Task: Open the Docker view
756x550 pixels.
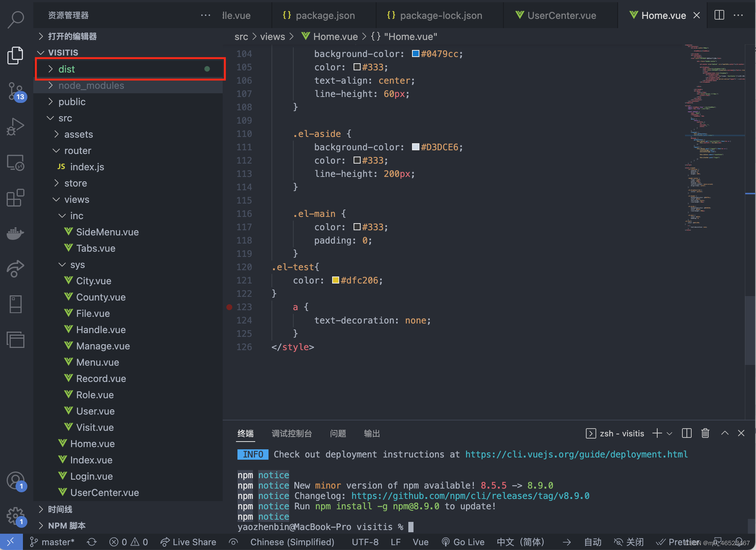Action: click(x=16, y=233)
